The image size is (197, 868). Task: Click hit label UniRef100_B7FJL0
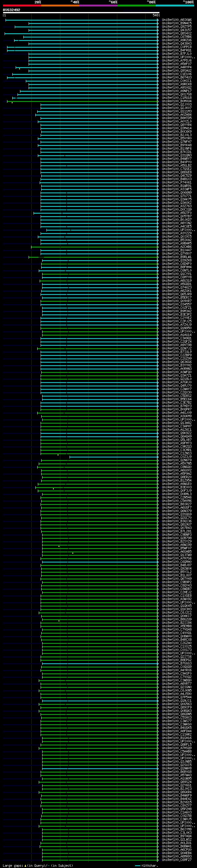[177, 54]
